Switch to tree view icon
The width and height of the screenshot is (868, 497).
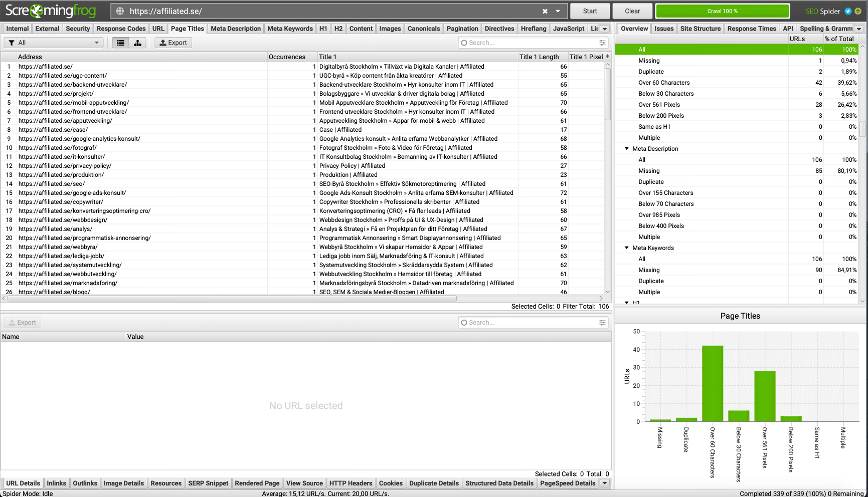137,43
